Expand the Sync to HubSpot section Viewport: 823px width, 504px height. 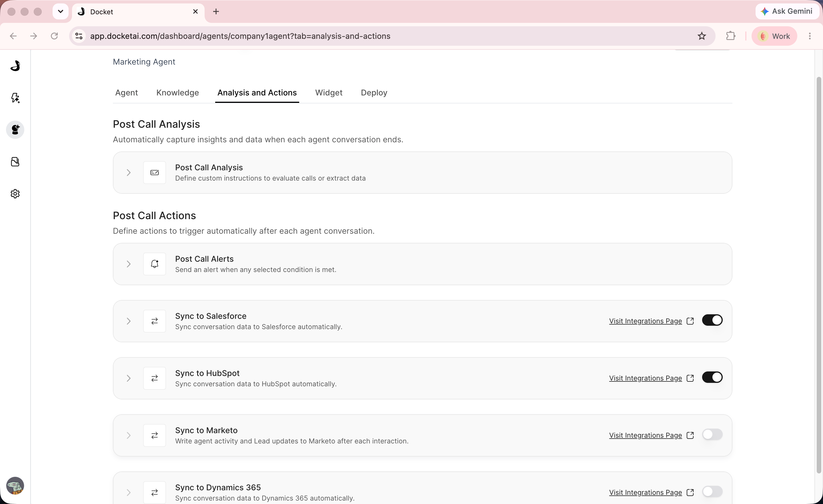(x=129, y=378)
